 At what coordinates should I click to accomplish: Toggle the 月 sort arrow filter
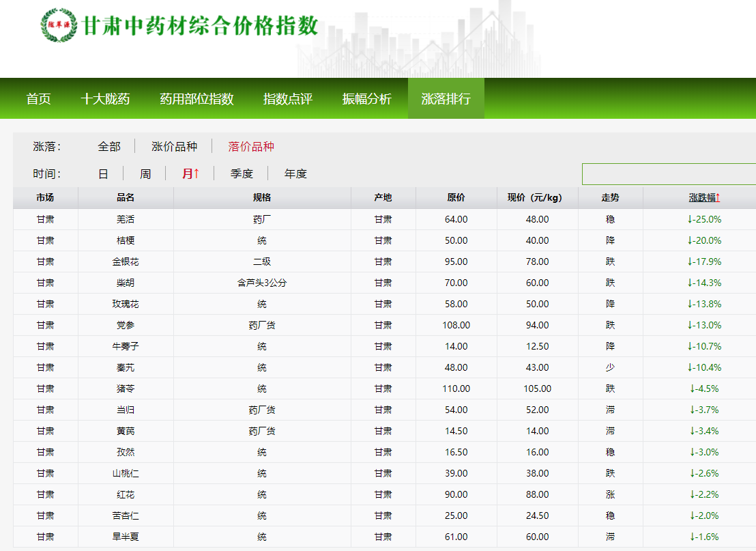tap(190, 174)
